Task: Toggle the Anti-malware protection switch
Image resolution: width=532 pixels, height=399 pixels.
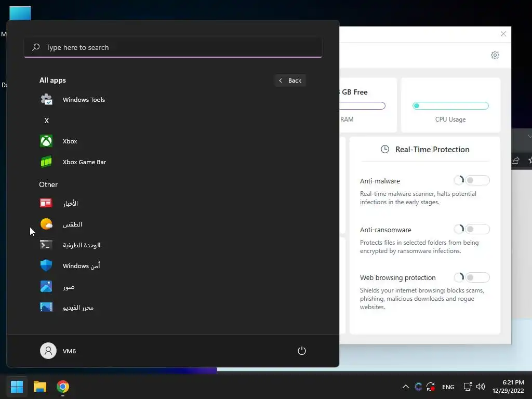Action: (x=477, y=180)
